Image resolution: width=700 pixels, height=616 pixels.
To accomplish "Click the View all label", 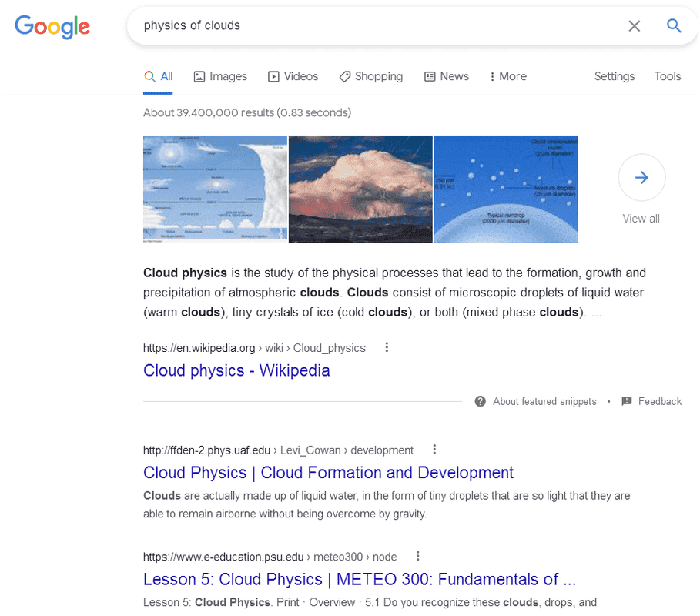I will [x=641, y=219].
